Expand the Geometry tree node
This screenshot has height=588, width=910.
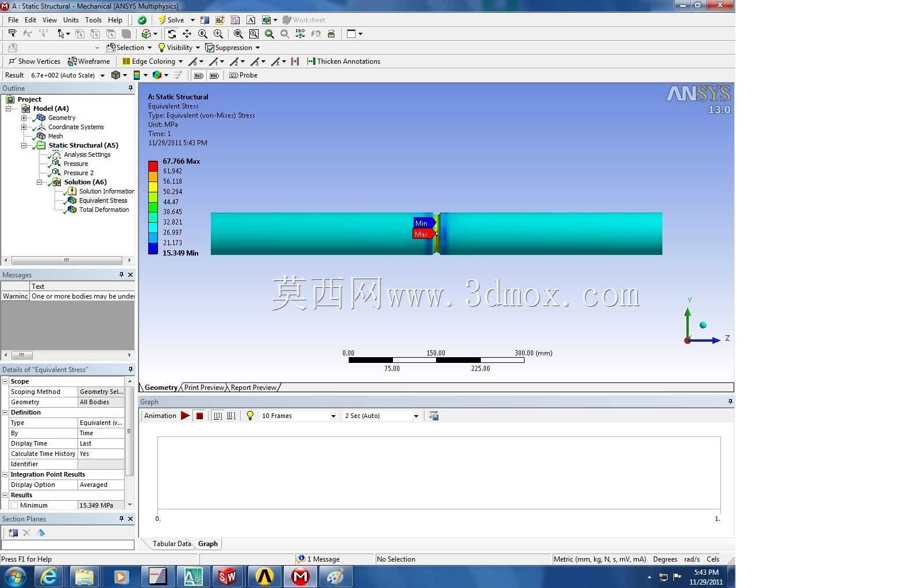(24, 118)
